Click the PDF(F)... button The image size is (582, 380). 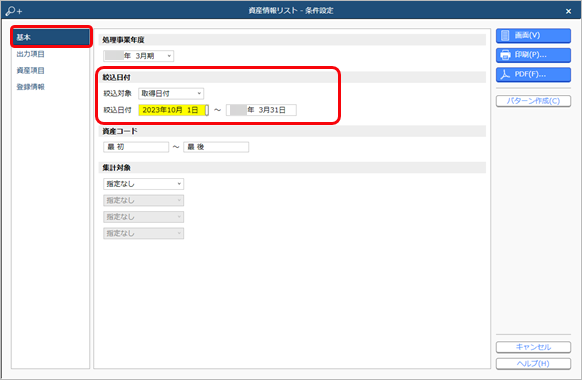tap(533, 74)
